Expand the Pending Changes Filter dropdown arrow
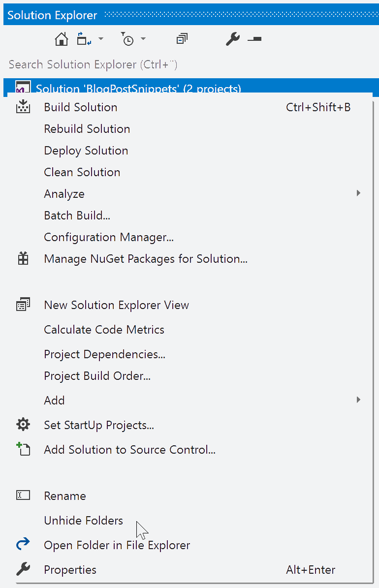 [143, 39]
